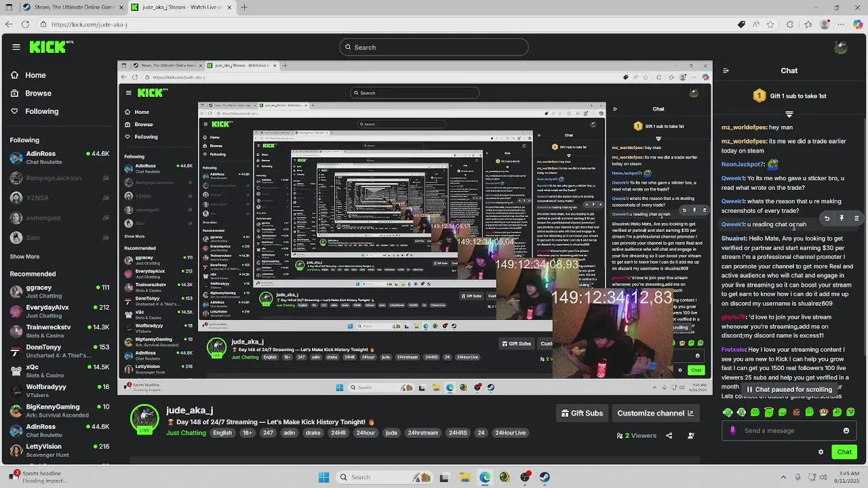The image size is (868, 488).
Task: Focus the Send a message input
Action: tap(789, 430)
